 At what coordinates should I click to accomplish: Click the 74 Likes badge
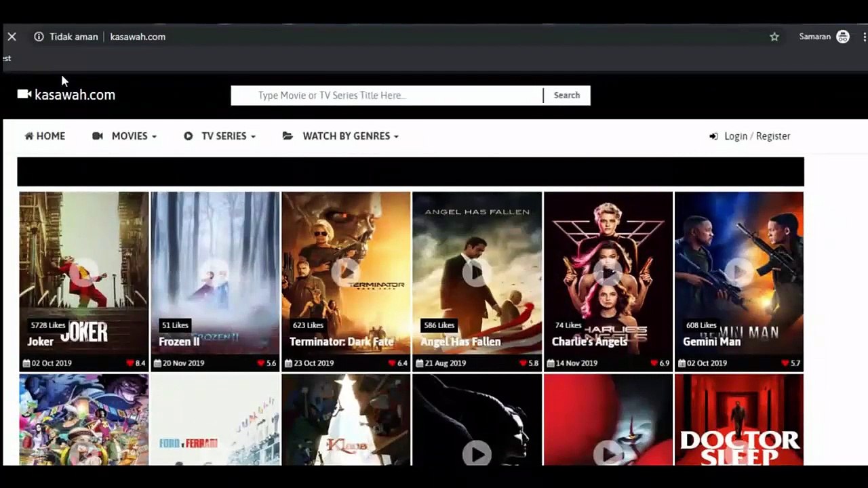(568, 325)
